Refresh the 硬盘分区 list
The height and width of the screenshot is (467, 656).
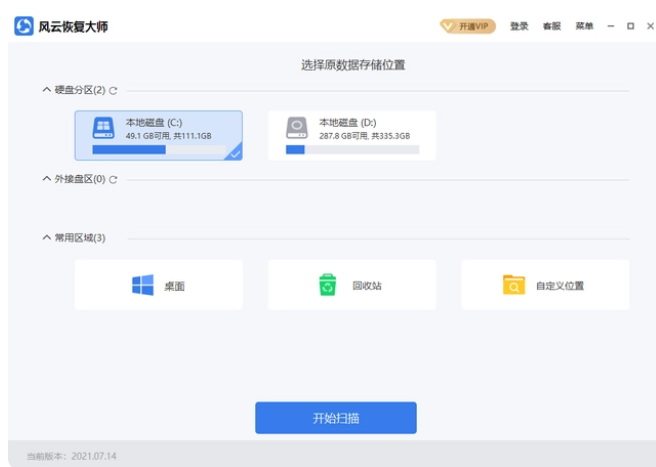(x=113, y=90)
